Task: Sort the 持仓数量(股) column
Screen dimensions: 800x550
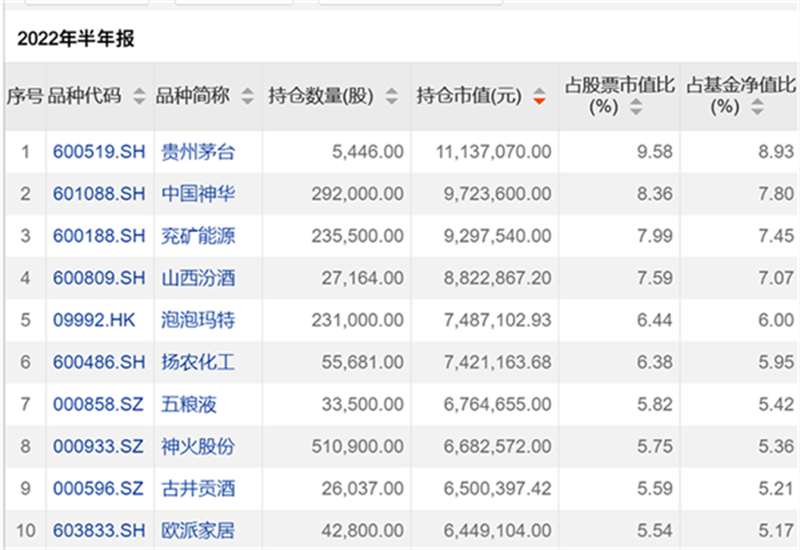Action: pos(392,97)
